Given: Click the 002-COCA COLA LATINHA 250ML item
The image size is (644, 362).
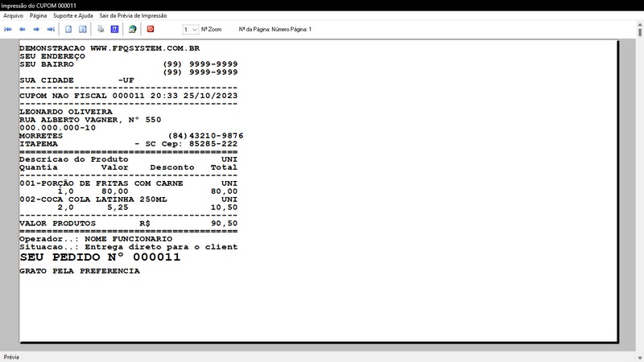Looking at the screenshot, I should [x=93, y=200].
